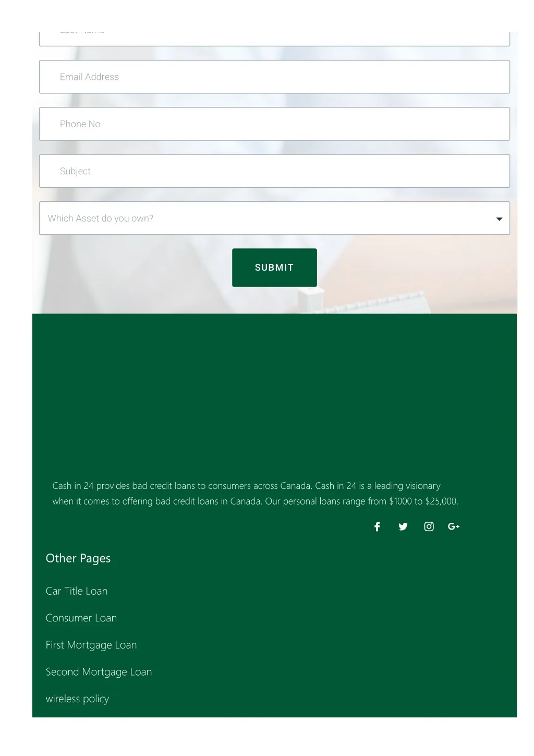Open the Google Plus icon
Image resolution: width=534 pixels, height=756 pixels.
[x=454, y=526]
